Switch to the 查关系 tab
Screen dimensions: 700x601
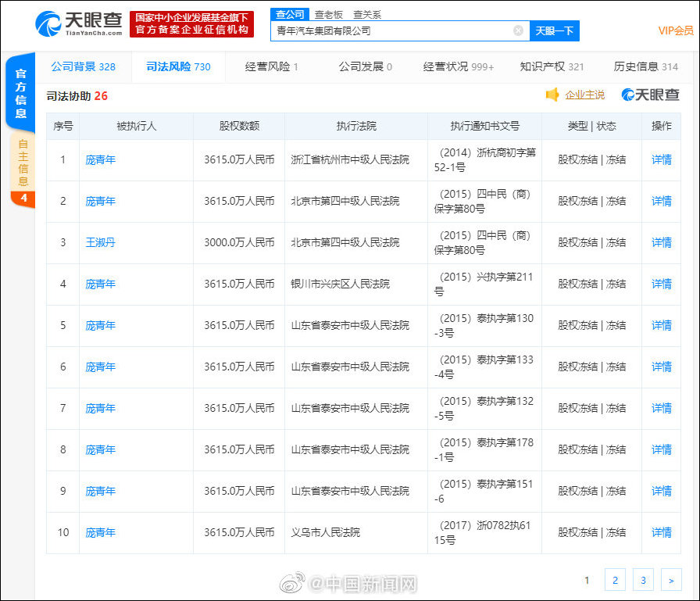368,14
